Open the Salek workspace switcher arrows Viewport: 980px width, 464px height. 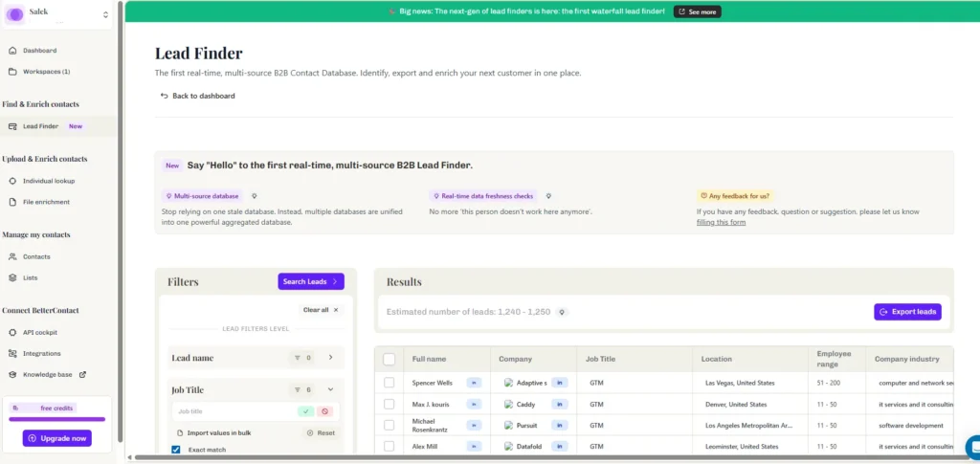pos(105,15)
